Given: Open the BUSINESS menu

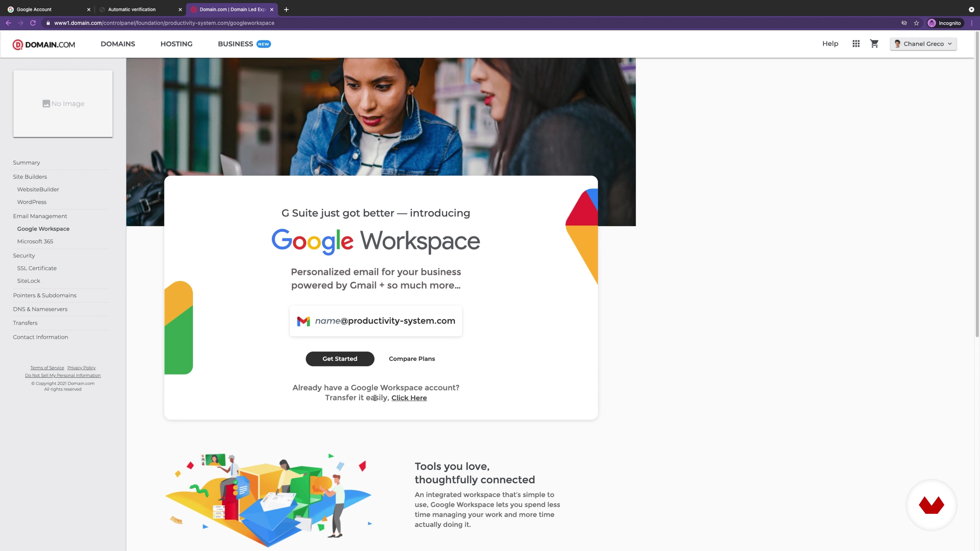Looking at the screenshot, I should coord(236,44).
